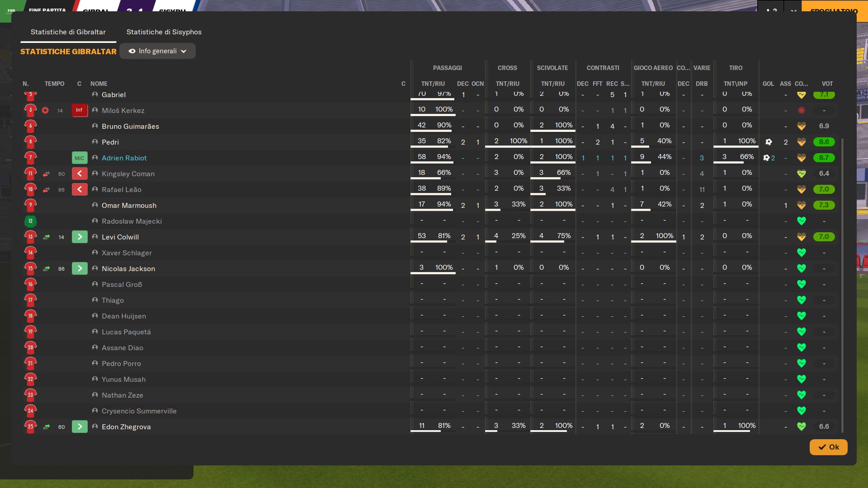Viewport: 868px width, 488px height.
Task: Click Pedri's 8.6 rating badge
Action: [x=824, y=142]
